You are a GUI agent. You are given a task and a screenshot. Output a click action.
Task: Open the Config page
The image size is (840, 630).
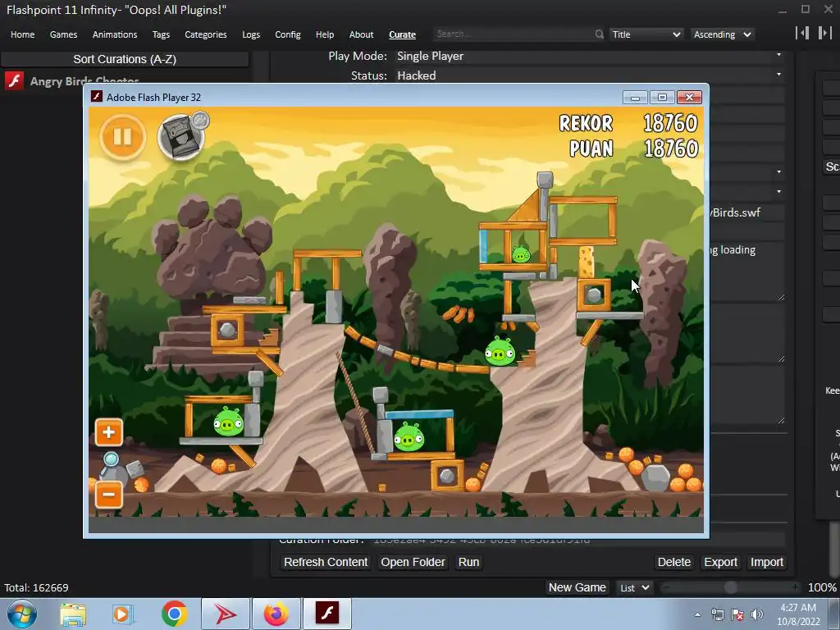pyautogui.click(x=288, y=34)
